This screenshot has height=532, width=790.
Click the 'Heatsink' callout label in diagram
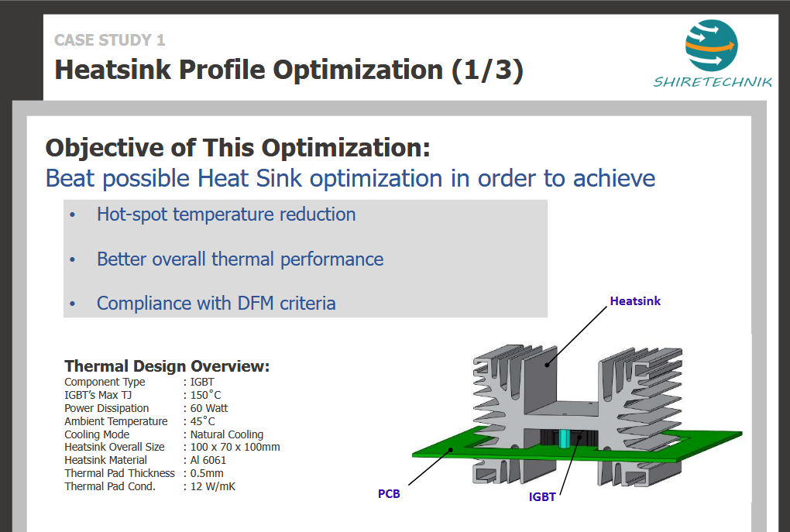(x=635, y=301)
